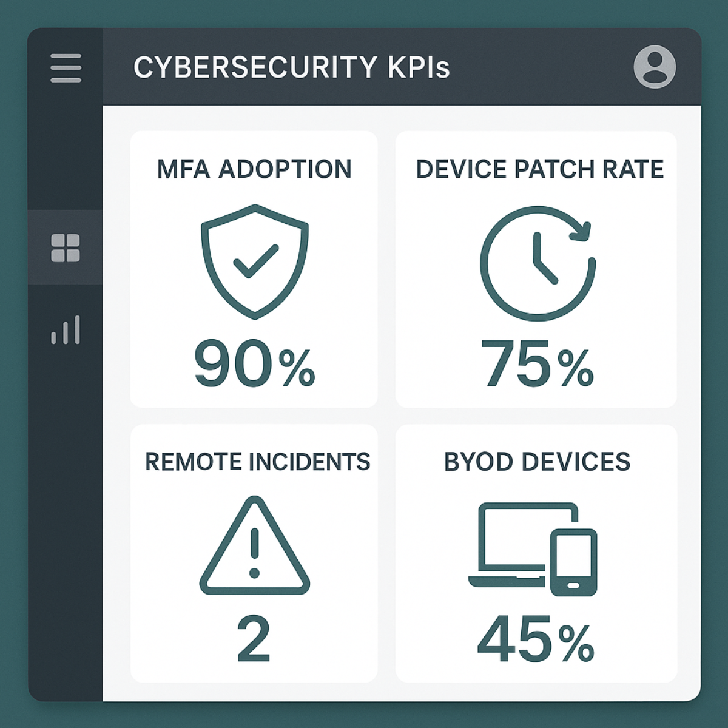Select the Remote Incidents card heading
Viewport: 728px width, 728px height.
point(257,462)
